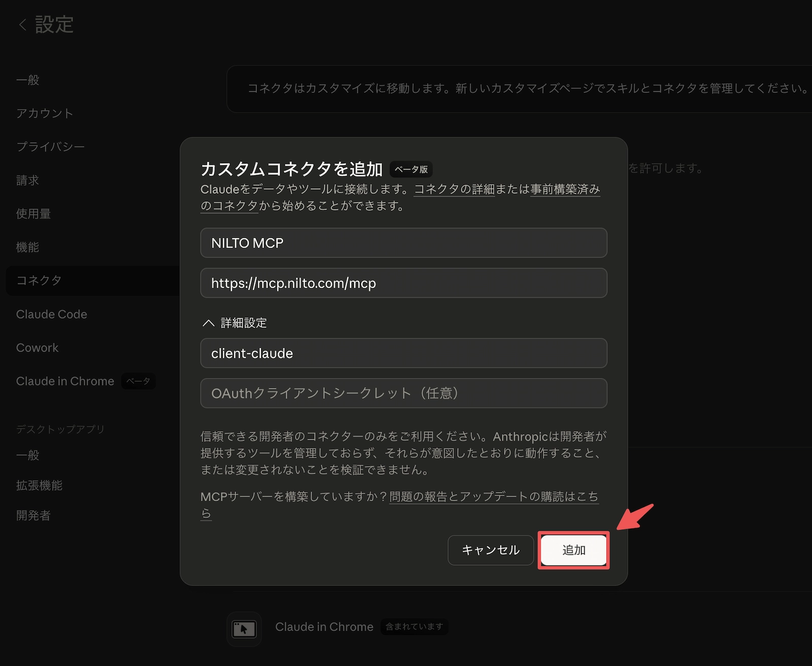812x666 pixels.
Task: Go to プライバシー settings
Action: click(x=50, y=147)
